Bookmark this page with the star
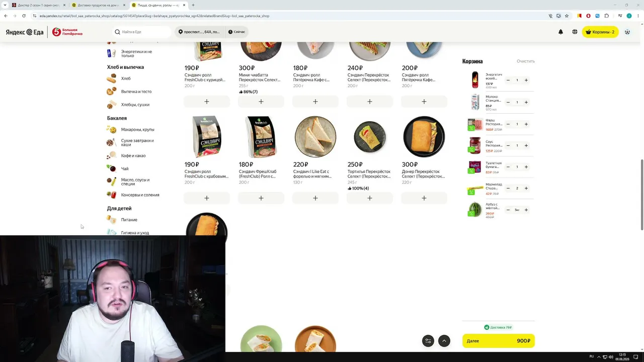644x362 pixels. coord(567,16)
